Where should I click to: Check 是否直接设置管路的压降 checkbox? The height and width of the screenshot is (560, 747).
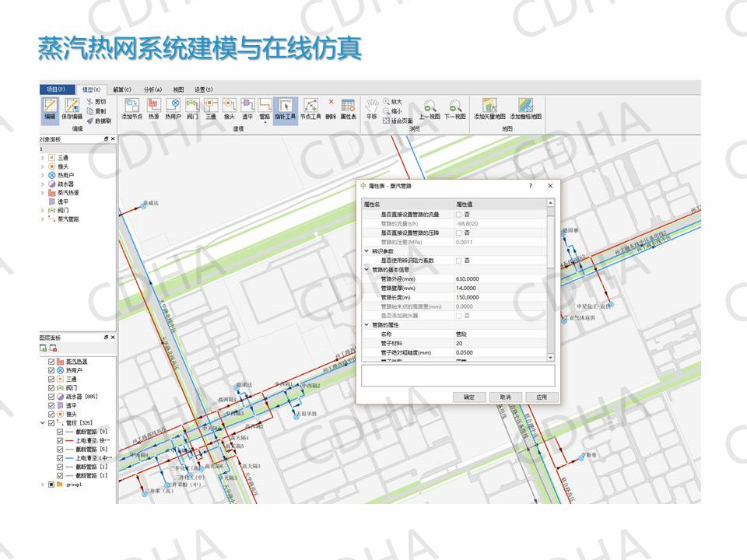coord(459,233)
